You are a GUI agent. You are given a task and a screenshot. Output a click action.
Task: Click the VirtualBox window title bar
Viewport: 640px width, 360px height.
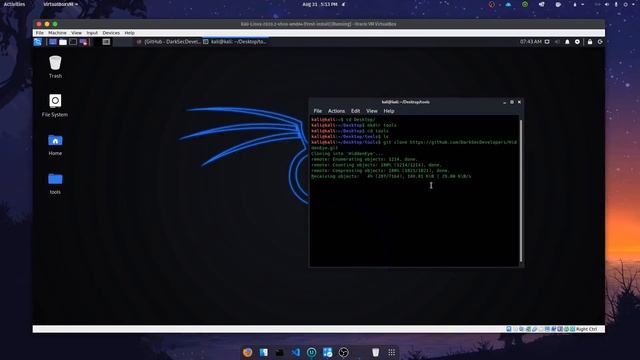319,24
